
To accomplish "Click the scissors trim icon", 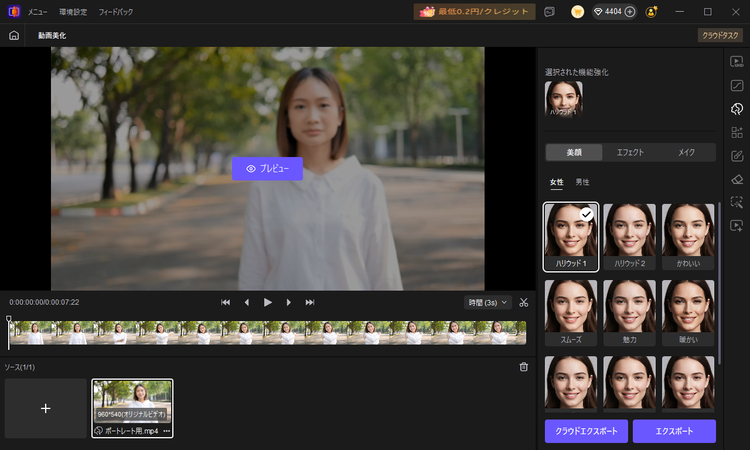I will coord(524,302).
